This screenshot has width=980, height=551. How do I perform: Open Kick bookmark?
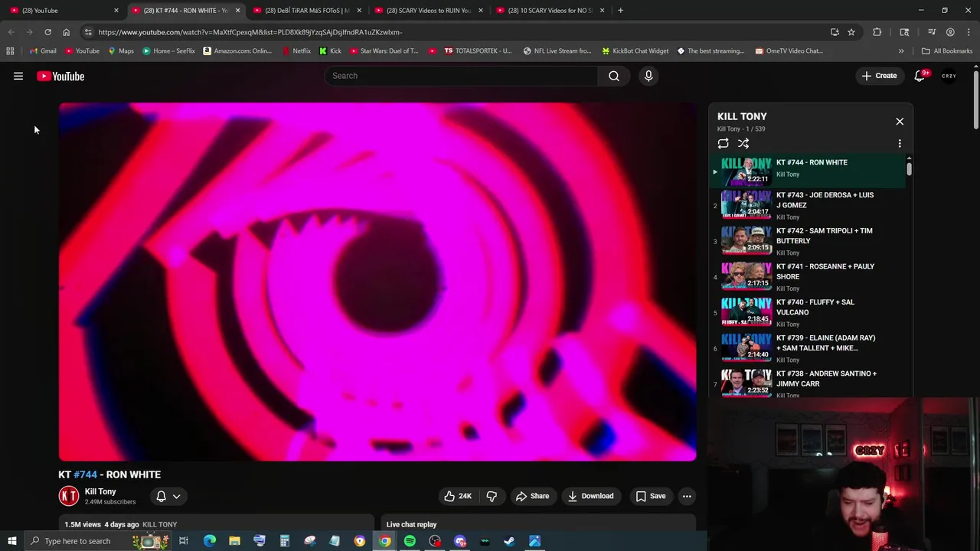click(330, 51)
